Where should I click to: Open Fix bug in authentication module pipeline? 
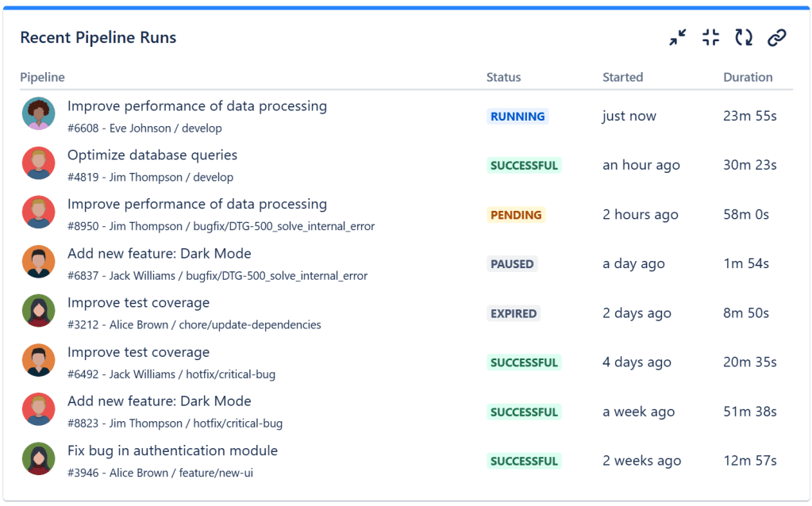click(x=172, y=450)
